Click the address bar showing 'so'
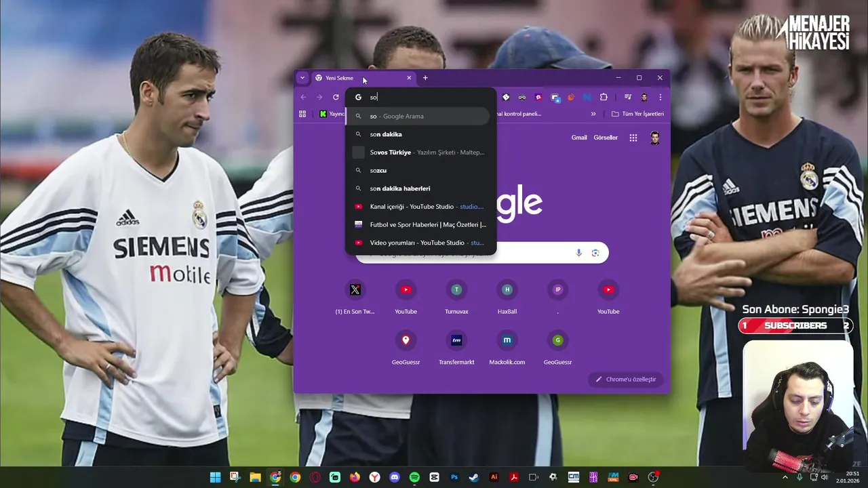Image resolution: width=868 pixels, height=488 pixels. (x=421, y=97)
